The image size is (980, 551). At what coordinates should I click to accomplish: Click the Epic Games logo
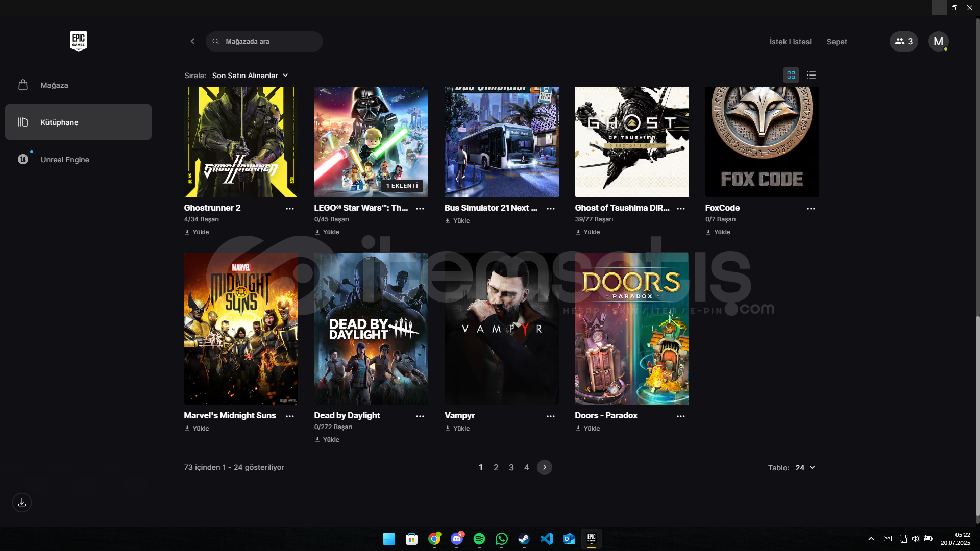coord(78,41)
